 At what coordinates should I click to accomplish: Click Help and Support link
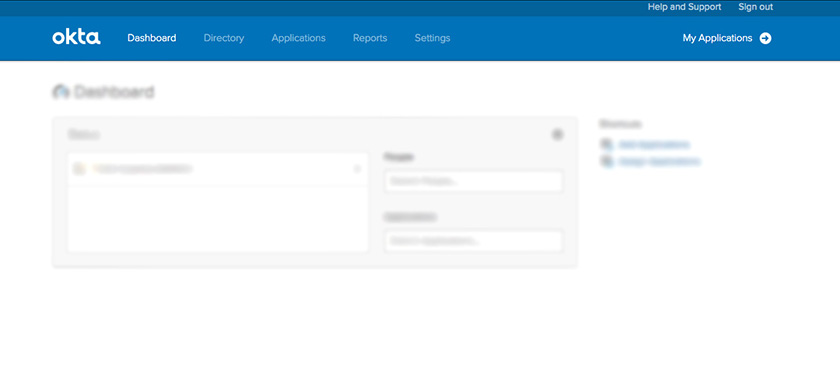click(684, 7)
